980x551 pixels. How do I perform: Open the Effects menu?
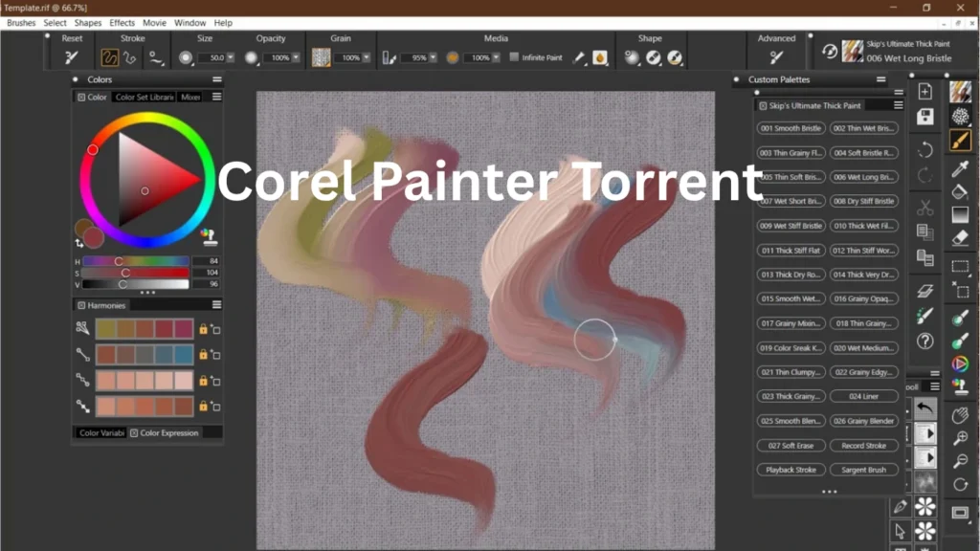coord(122,23)
